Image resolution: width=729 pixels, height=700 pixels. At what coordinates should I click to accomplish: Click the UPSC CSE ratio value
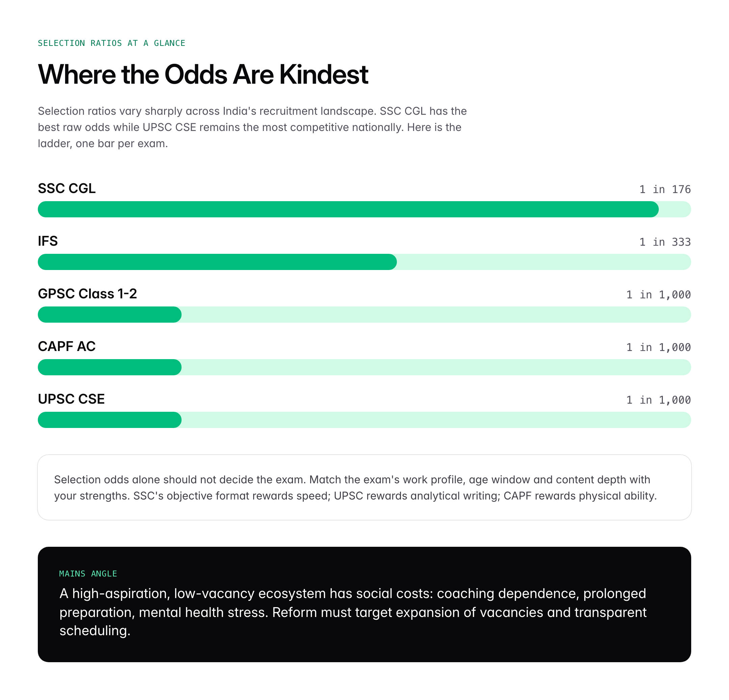(x=658, y=400)
